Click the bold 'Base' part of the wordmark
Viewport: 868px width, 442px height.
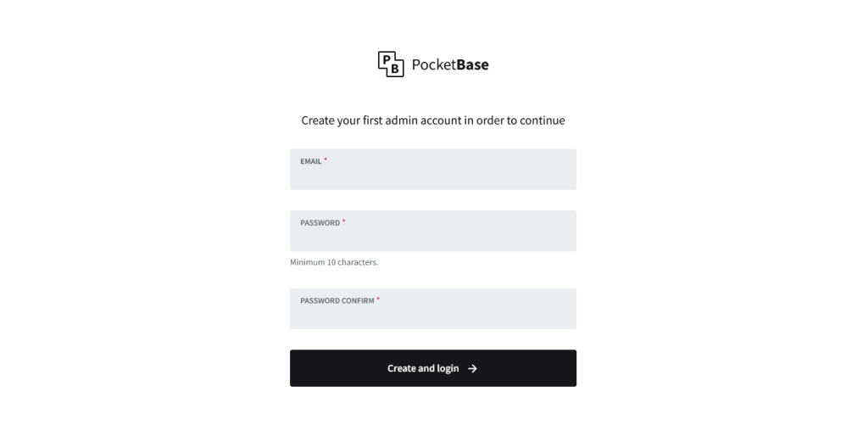pos(473,64)
